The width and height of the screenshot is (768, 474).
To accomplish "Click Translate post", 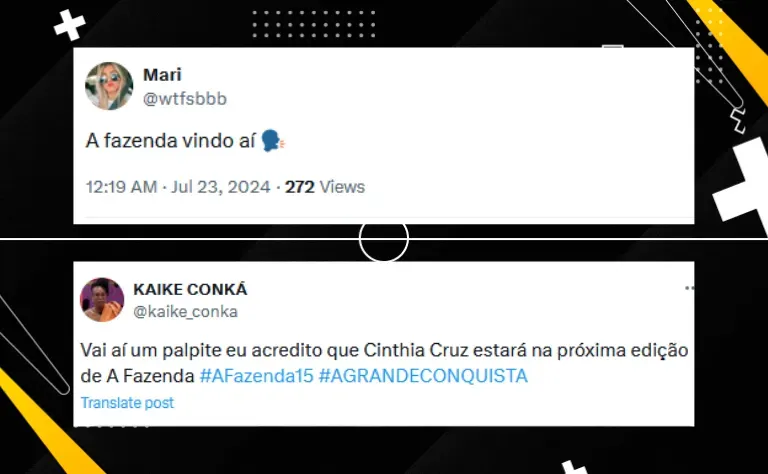I will point(127,403).
